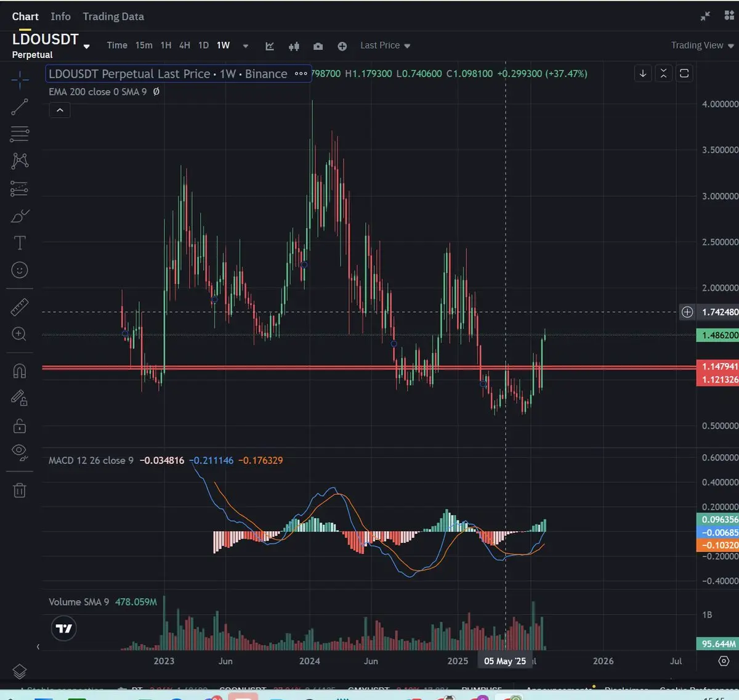Image resolution: width=739 pixels, height=700 pixels.
Task: Open the grid layout icon
Action: [729, 16]
